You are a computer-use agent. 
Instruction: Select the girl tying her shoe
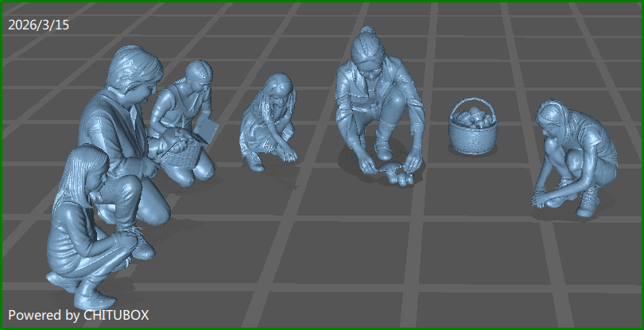575,158
